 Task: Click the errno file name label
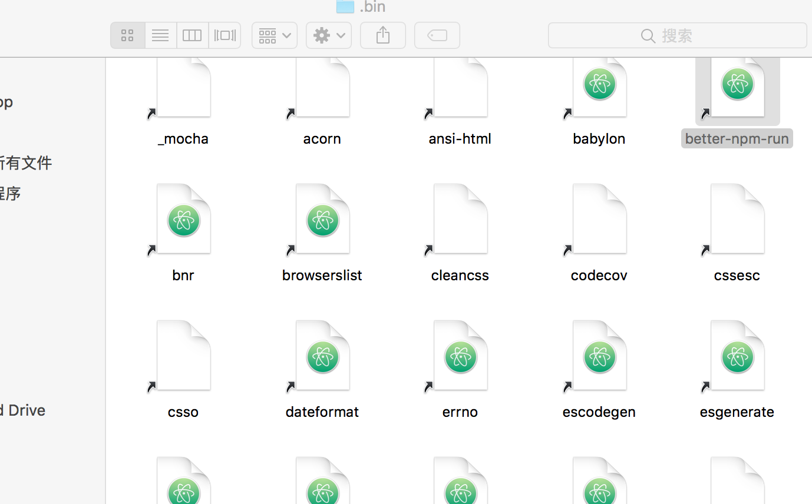(x=460, y=412)
